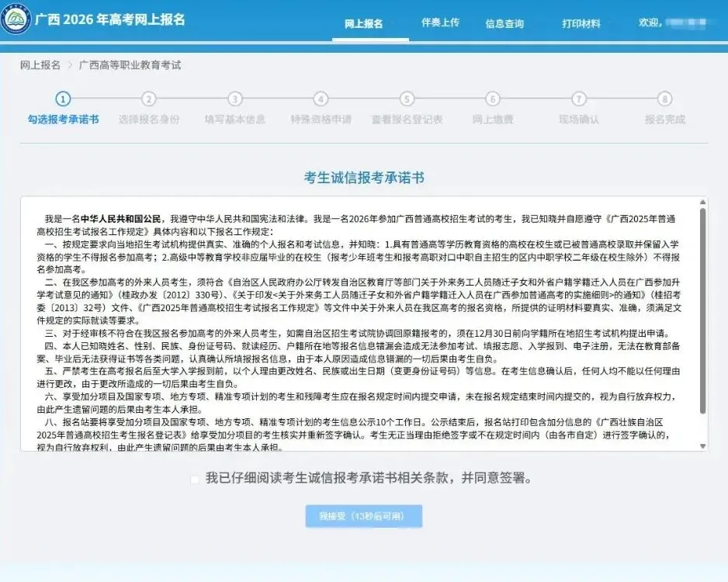Click the paragraph beginning 五、严禁考生在高考报名后
The width and height of the screenshot is (728, 582).
coord(359,377)
